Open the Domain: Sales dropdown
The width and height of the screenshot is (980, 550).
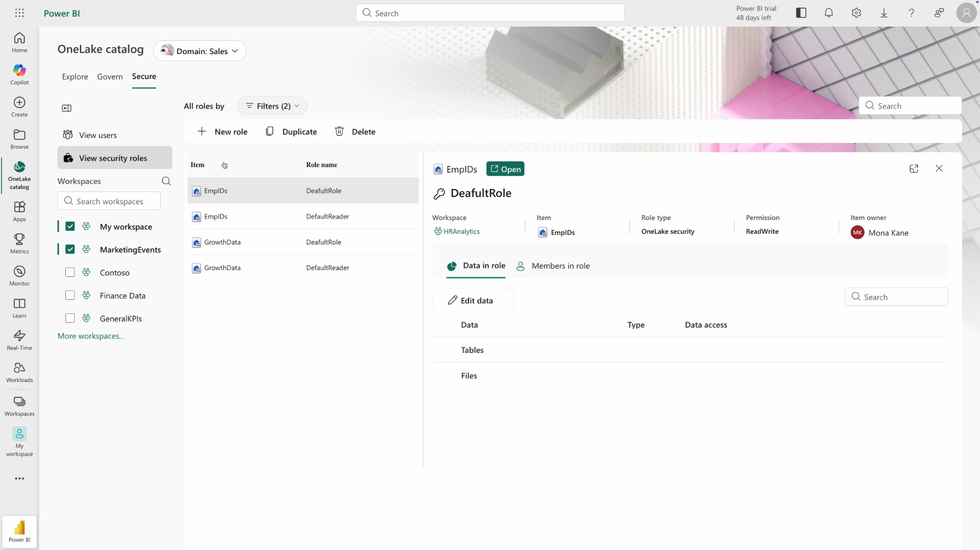[x=199, y=51]
